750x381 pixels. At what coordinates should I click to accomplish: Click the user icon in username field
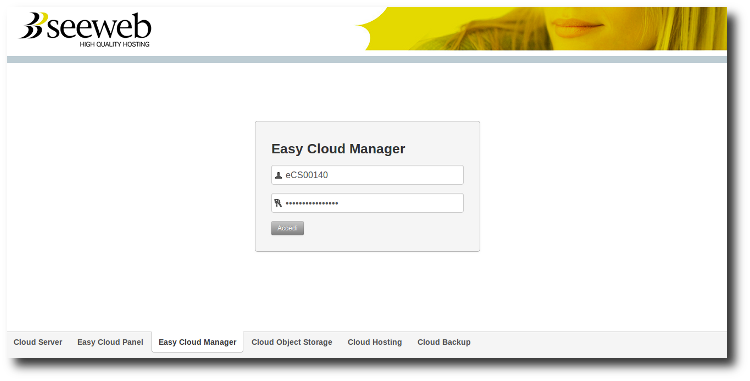pos(278,175)
